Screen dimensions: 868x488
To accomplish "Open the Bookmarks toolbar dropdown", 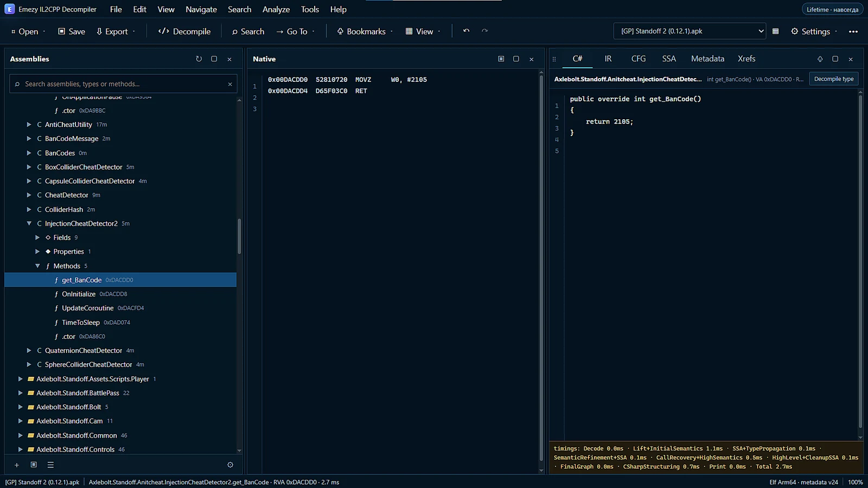I will 365,31.
